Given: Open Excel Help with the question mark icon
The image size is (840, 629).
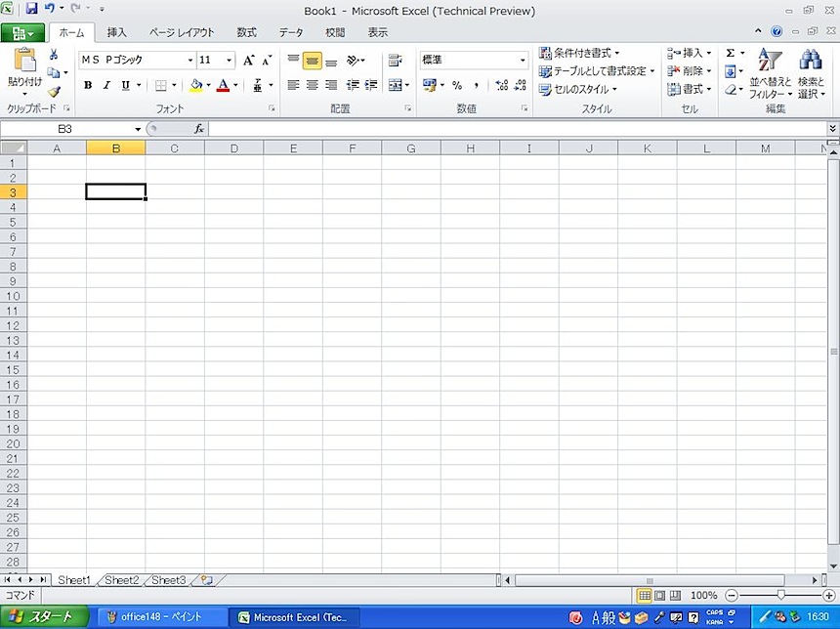Looking at the screenshot, I should coord(777,31).
